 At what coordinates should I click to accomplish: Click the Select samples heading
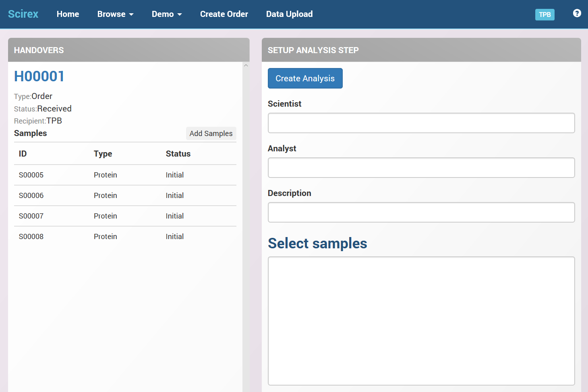(x=317, y=243)
